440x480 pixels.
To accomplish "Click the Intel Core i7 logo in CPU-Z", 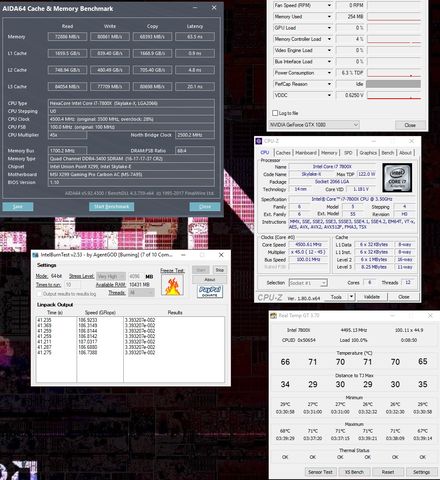I will 397,178.
